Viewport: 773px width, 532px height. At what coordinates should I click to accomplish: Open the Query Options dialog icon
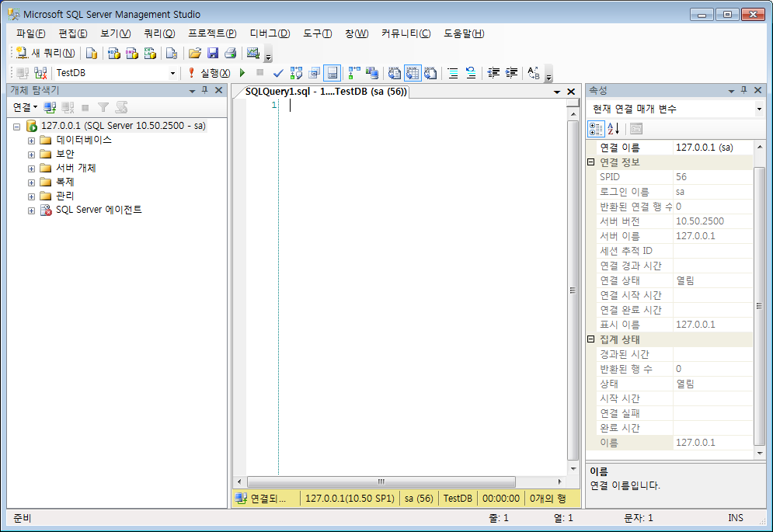[x=314, y=73]
